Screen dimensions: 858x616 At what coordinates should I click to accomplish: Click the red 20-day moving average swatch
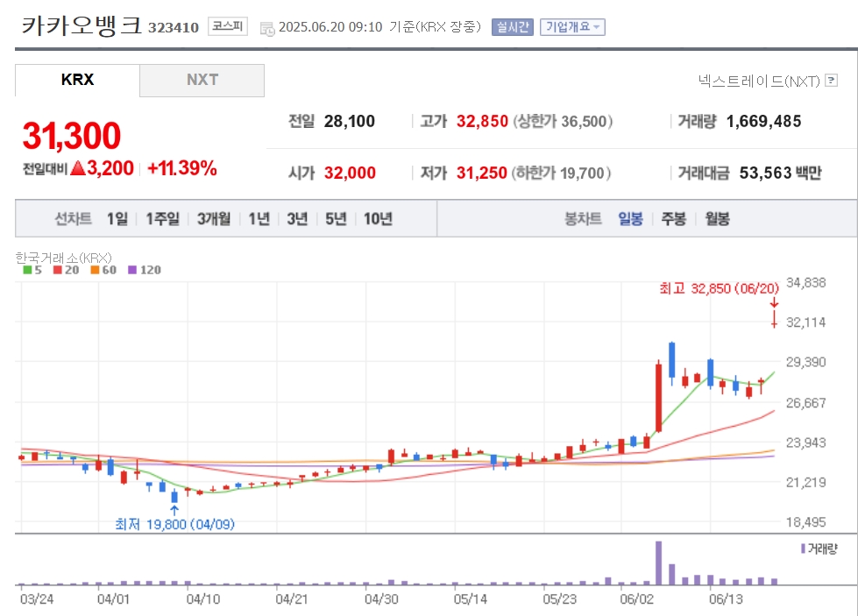[58, 270]
